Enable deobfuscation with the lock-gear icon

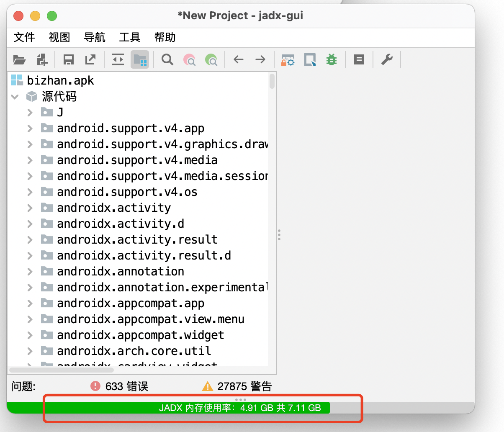tap(288, 59)
